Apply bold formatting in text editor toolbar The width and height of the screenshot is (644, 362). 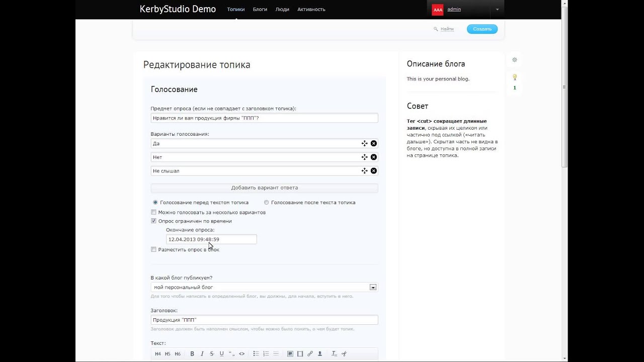(x=192, y=354)
